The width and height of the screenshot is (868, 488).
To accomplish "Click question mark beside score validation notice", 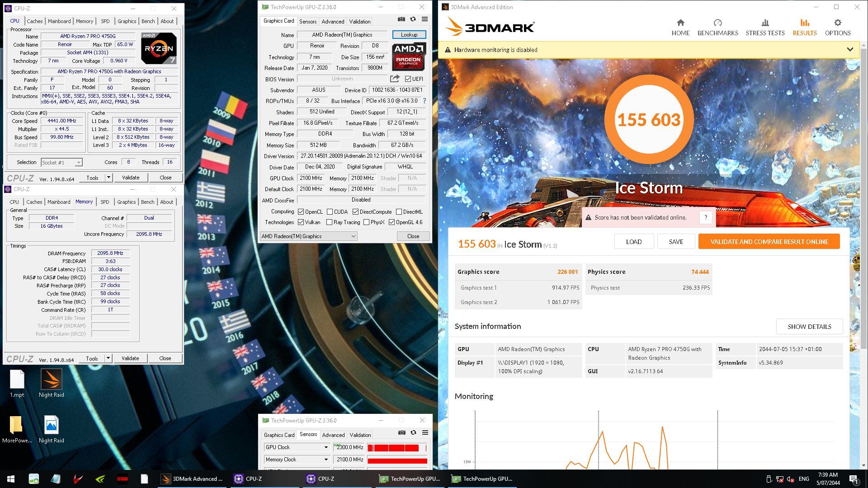I will coord(706,217).
